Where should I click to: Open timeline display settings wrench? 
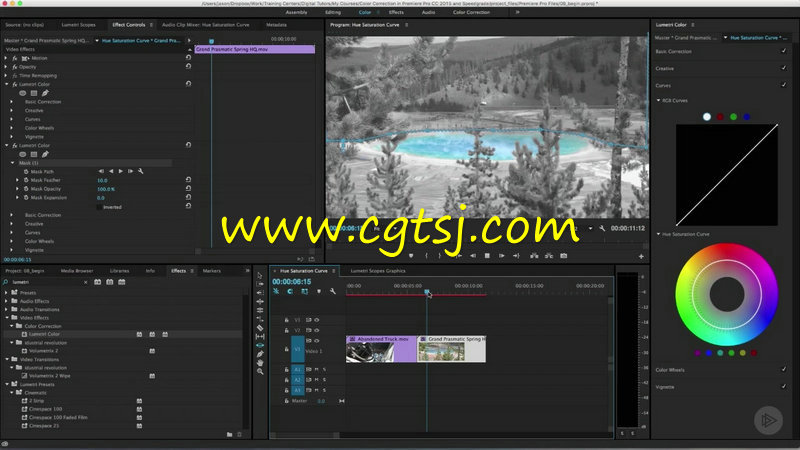click(x=333, y=291)
